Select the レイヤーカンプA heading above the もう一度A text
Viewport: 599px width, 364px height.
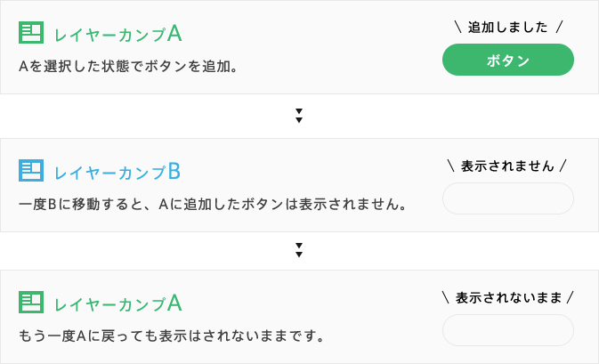pyautogui.click(x=117, y=303)
